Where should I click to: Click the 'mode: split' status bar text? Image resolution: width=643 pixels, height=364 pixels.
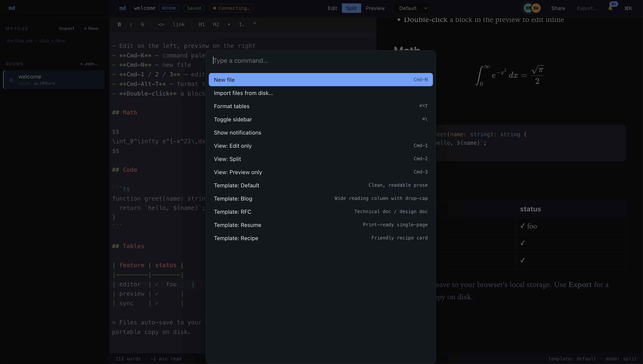point(621,359)
